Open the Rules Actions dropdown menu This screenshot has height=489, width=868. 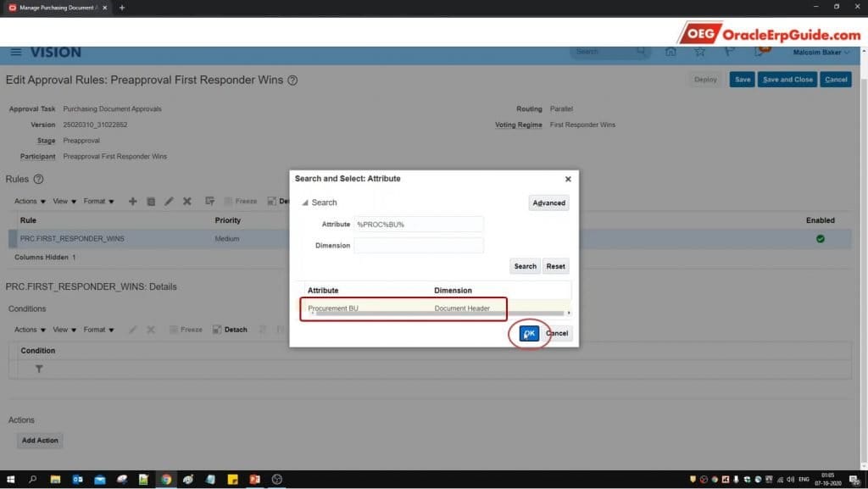[x=30, y=202]
